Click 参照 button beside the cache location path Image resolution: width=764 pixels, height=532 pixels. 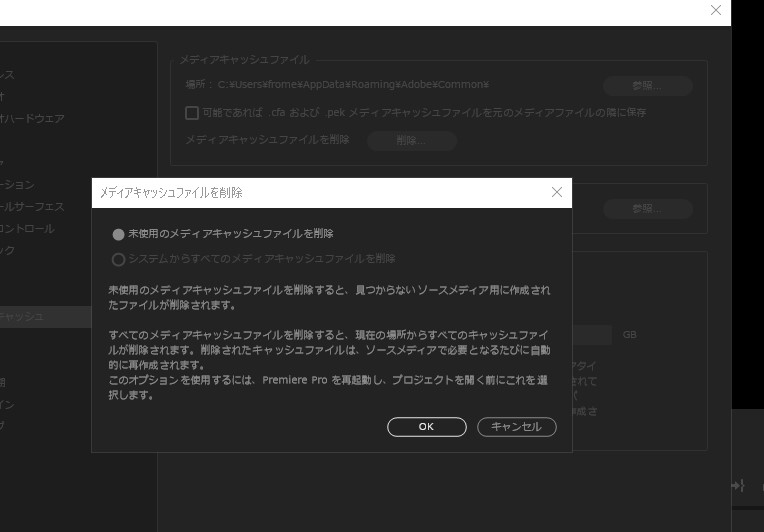point(647,86)
